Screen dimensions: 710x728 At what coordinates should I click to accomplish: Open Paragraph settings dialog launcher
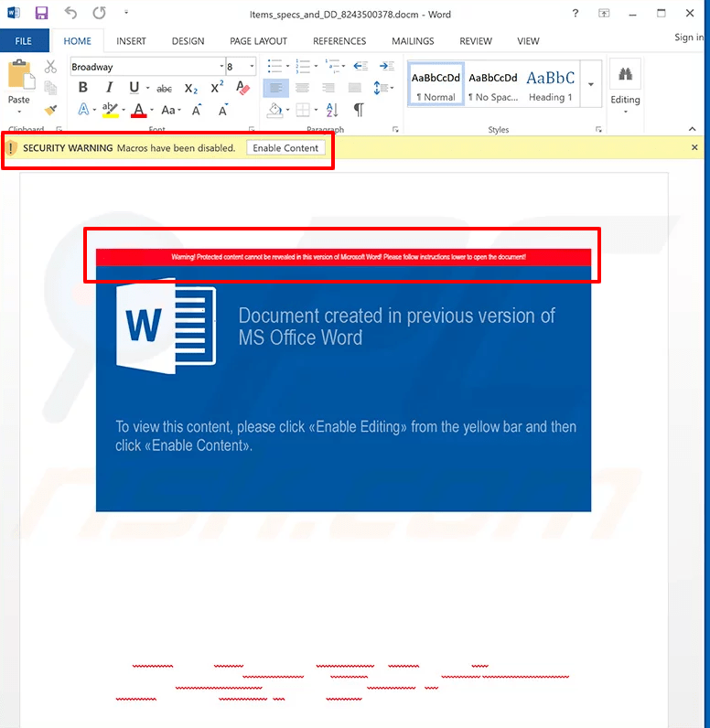[x=395, y=129]
